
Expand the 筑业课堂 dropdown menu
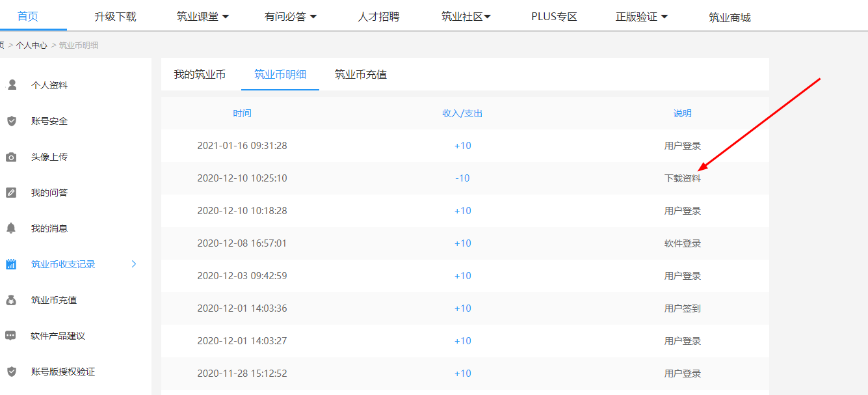226,17
